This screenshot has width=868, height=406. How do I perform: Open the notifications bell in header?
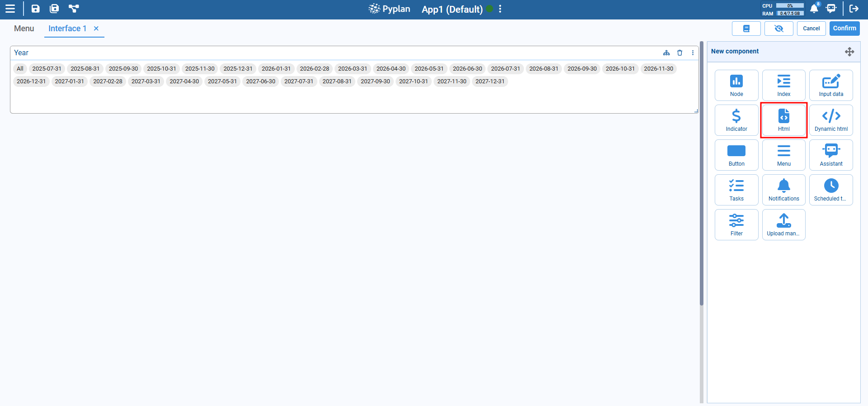point(814,9)
